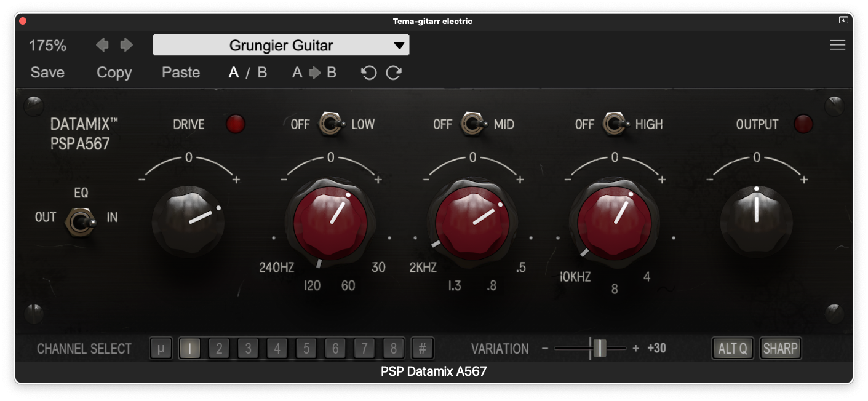Select .8 mid frequency

[x=491, y=286]
